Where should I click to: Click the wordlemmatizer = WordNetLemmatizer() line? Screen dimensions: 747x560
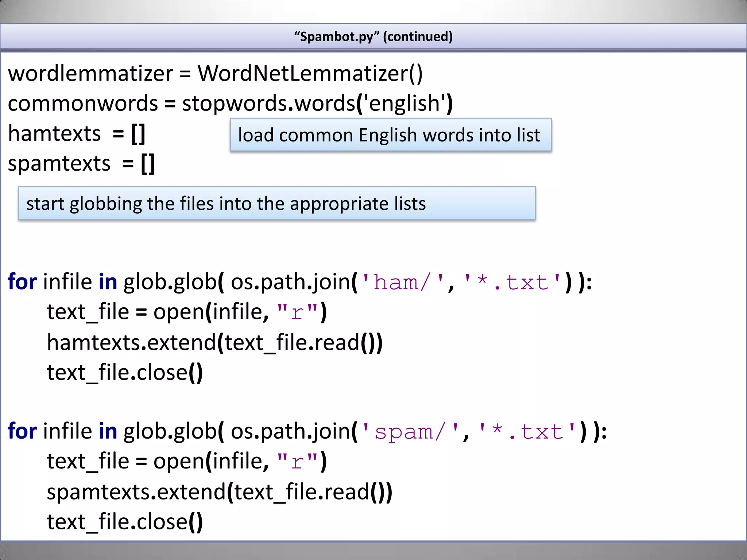point(215,73)
